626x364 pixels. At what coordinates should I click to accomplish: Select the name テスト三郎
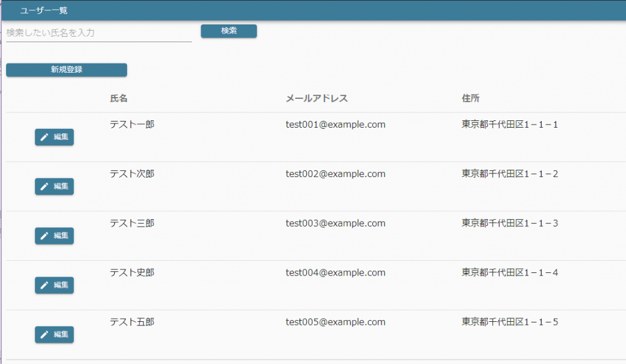pyautogui.click(x=132, y=224)
